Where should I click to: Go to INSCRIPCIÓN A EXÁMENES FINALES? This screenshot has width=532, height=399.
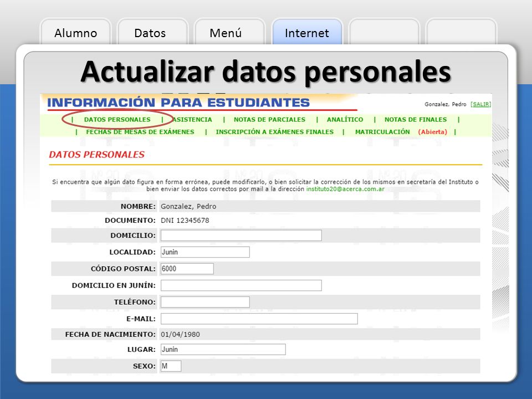click(x=274, y=132)
